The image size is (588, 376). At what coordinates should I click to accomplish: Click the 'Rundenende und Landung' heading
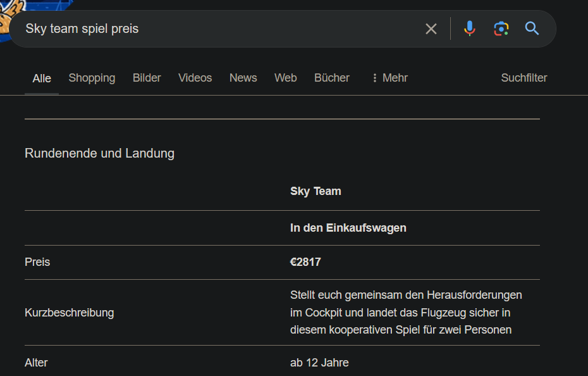(99, 153)
